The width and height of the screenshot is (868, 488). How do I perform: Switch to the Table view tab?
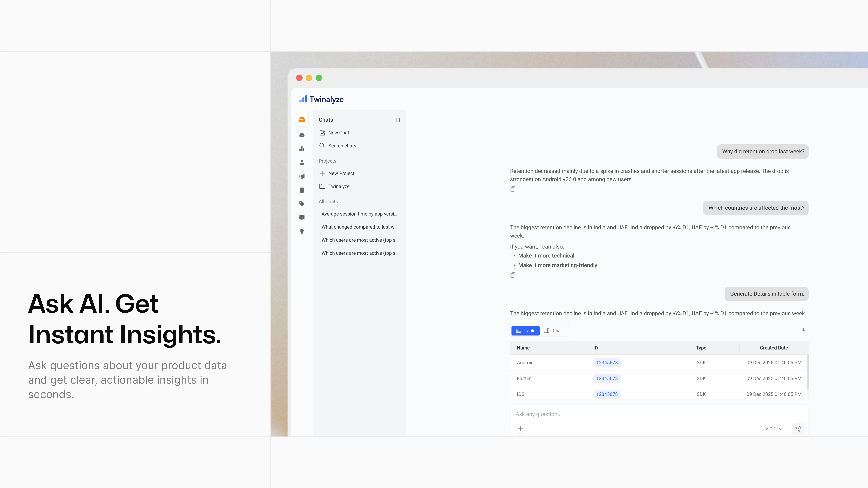[x=525, y=331]
